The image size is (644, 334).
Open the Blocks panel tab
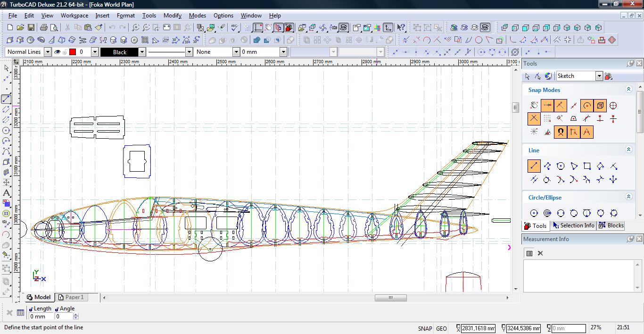(x=611, y=225)
